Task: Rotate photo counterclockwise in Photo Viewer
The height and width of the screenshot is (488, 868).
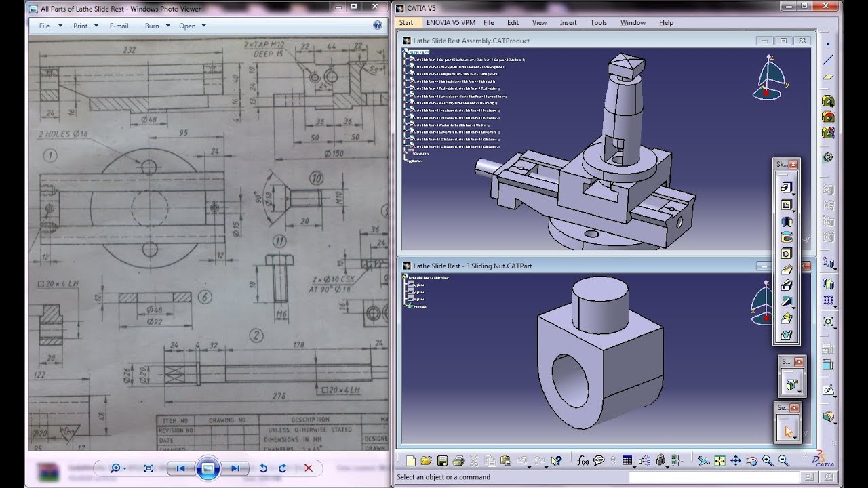Action: click(264, 468)
